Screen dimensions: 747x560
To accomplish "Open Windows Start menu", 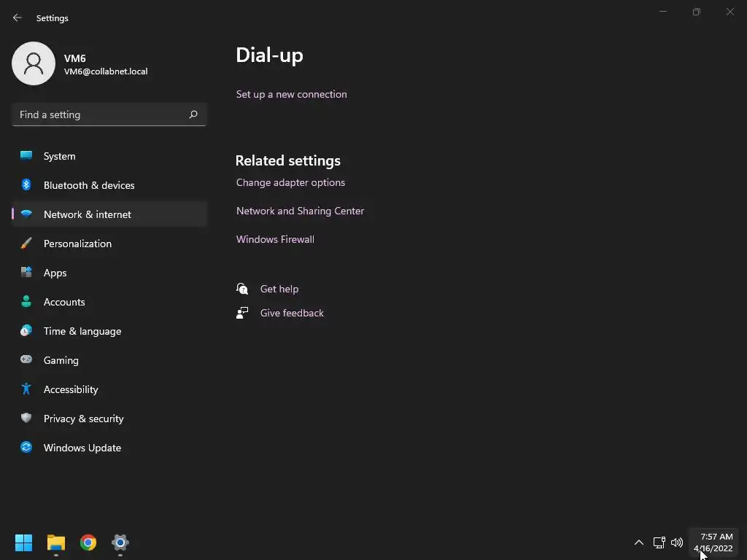I will (x=24, y=542).
